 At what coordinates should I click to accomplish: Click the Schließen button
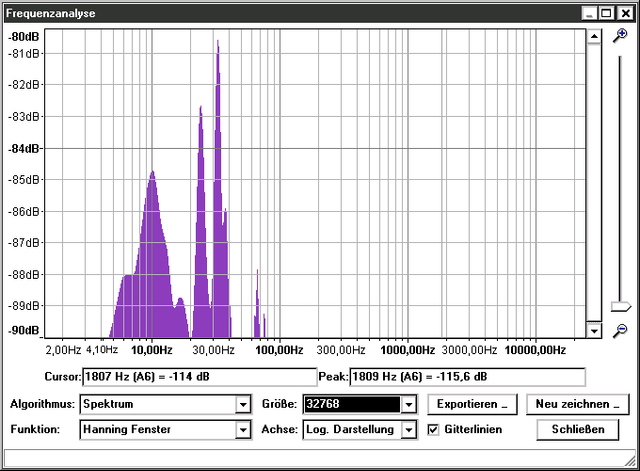pos(578,429)
